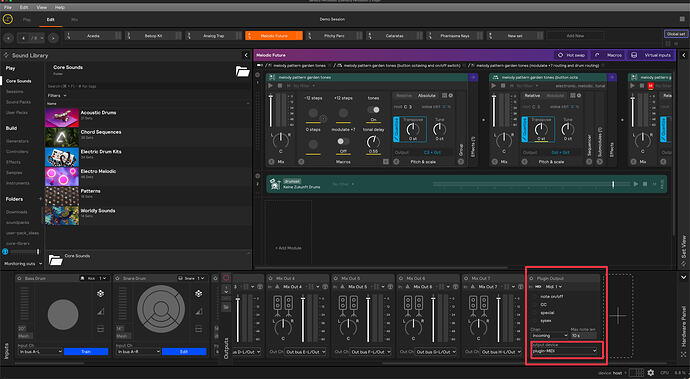Open Snare Drum In bus A-R dropdown

tap(138, 352)
